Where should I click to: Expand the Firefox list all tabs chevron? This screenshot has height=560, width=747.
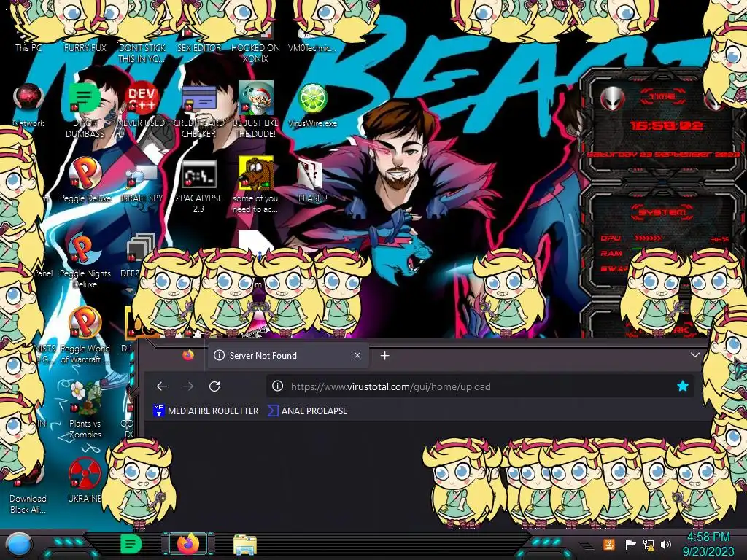pos(695,355)
